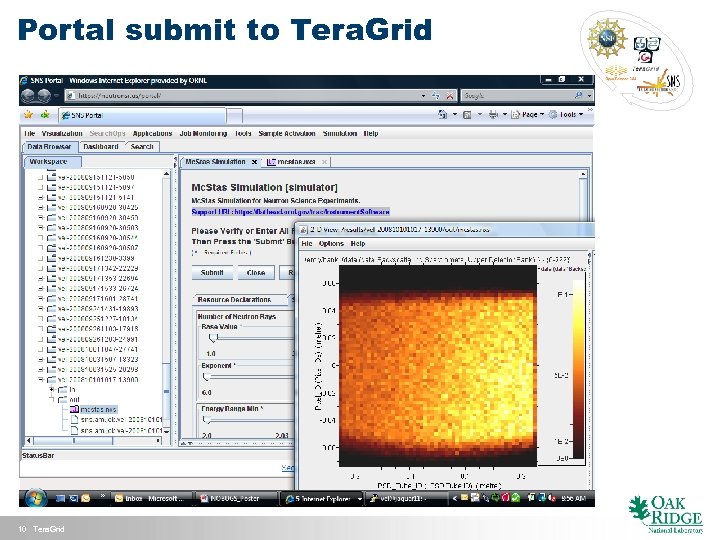Viewport: 720px width, 540px height.
Task: Open the Simulation menu
Action: click(x=340, y=134)
